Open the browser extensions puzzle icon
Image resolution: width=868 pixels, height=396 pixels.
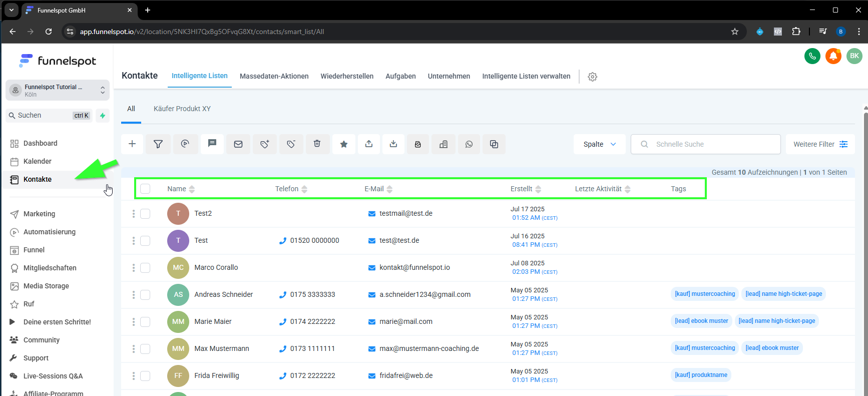pyautogui.click(x=796, y=32)
